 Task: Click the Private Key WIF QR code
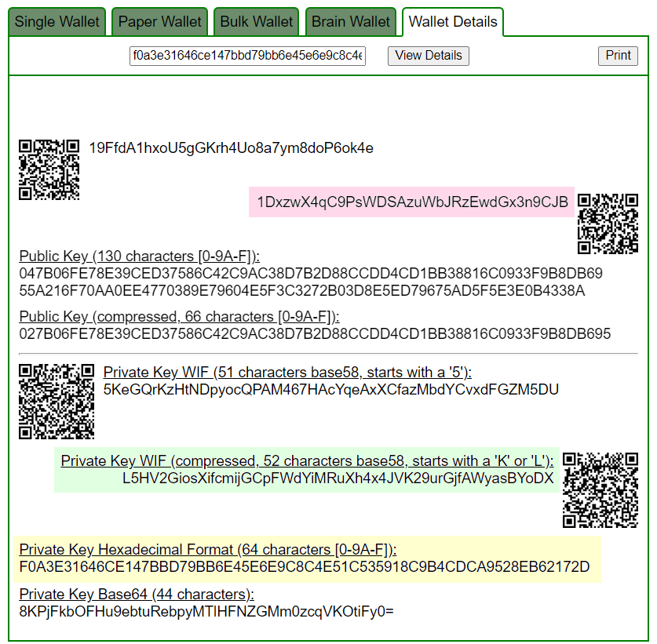(57, 402)
